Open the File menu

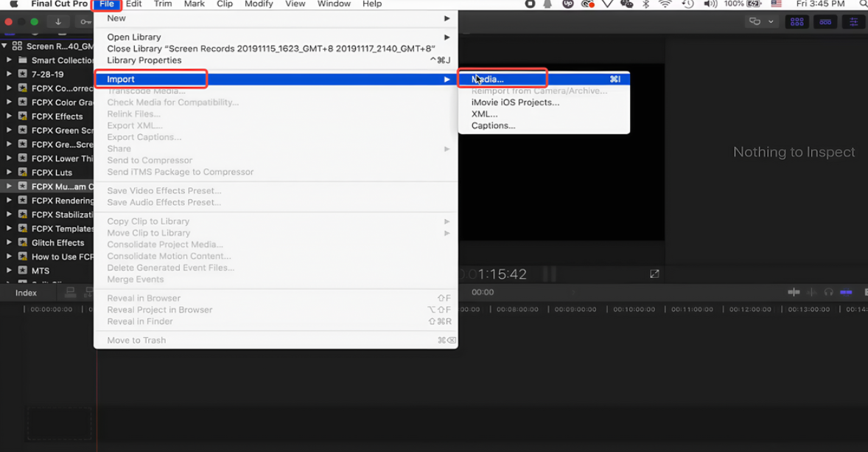[107, 4]
